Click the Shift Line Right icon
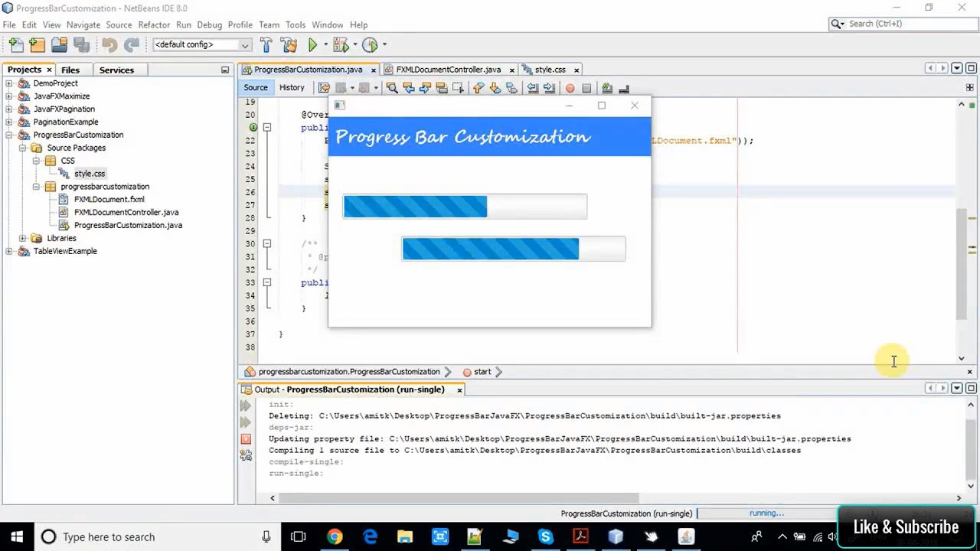The width and height of the screenshot is (980, 551). pyautogui.click(x=549, y=88)
